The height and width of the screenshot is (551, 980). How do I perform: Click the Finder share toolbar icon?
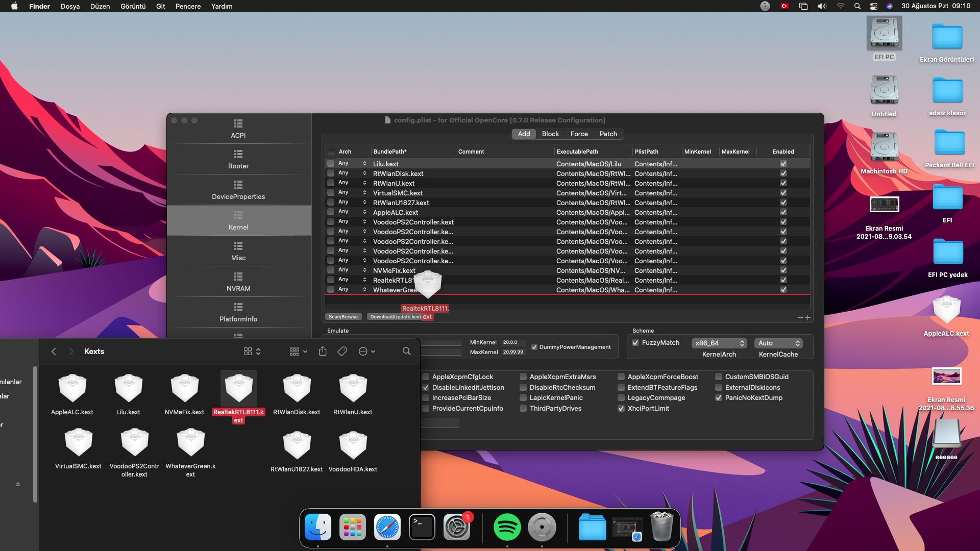point(323,352)
